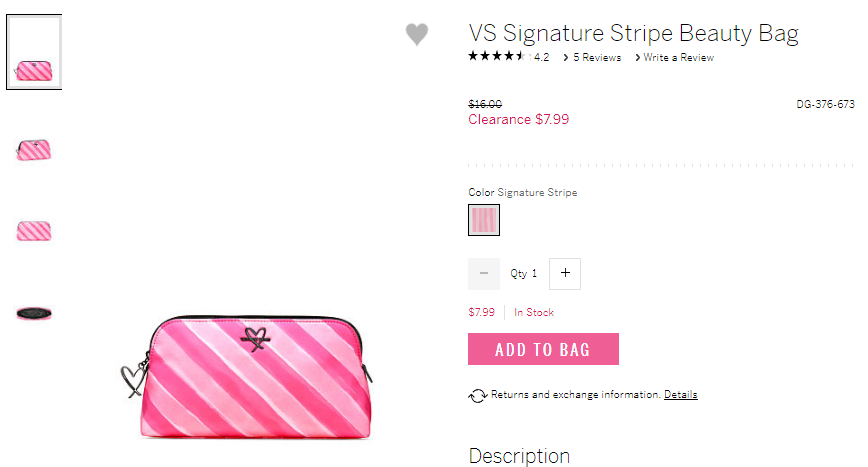868x467 pixels.
Task: Open the 5 Reviews link
Action: pyautogui.click(x=597, y=58)
